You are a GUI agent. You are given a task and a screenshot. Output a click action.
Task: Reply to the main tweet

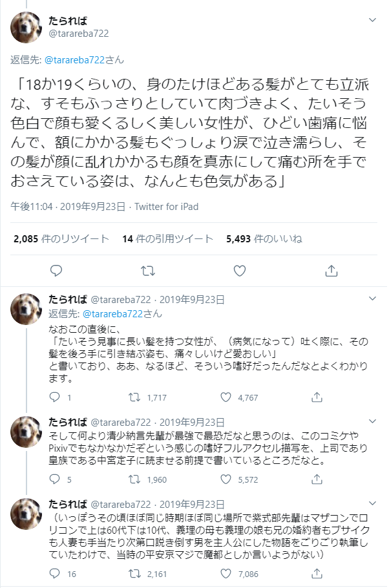pyautogui.click(x=56, y=269)
